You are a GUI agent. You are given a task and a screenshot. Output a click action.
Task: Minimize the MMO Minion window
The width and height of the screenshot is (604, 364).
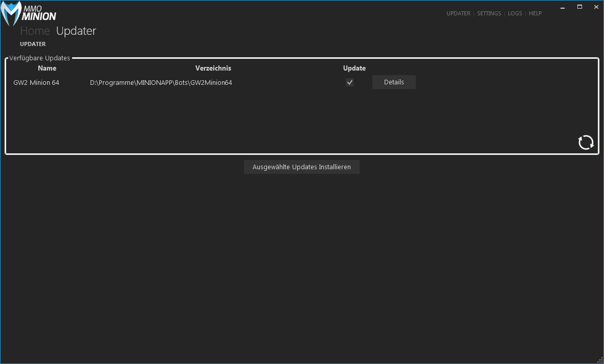click(562, 7)
